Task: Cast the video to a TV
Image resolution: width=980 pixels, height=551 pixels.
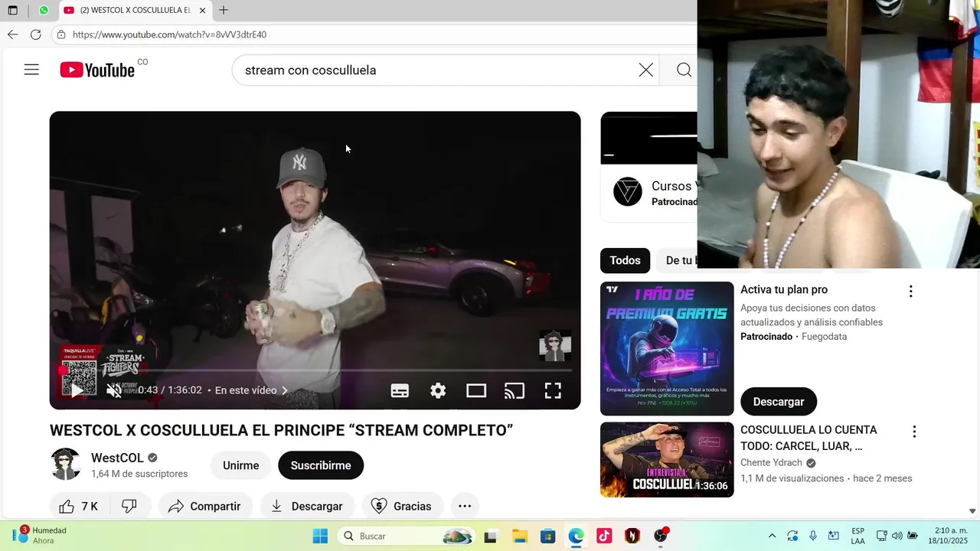Action: pyautogui.click(x=514, y=390)
